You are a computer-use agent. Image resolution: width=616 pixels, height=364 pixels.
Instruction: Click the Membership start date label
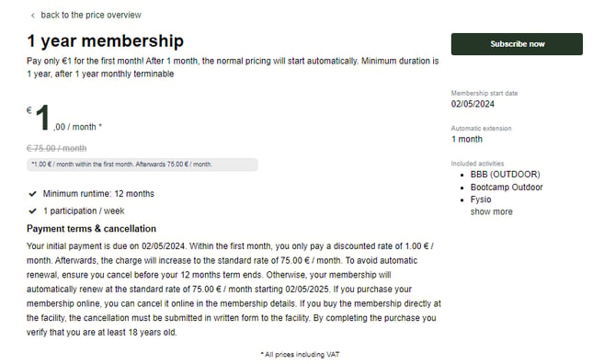coord(485,93)
